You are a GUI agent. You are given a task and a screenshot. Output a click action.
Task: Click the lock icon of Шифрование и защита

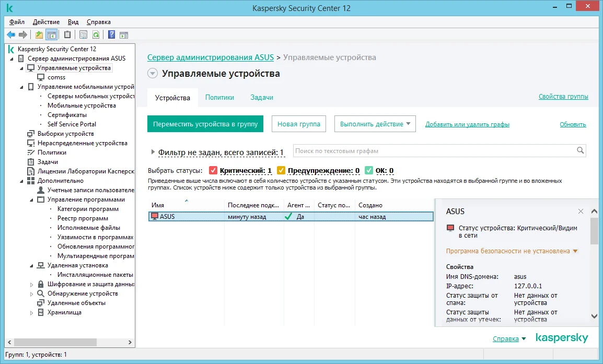pyautogui.click(x=41, y=284)
